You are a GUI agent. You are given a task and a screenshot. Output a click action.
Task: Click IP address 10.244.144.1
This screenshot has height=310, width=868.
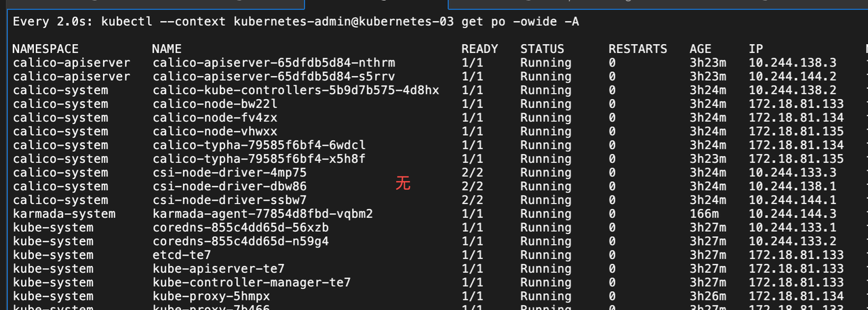pyautogui.click(x=793, y=200)
